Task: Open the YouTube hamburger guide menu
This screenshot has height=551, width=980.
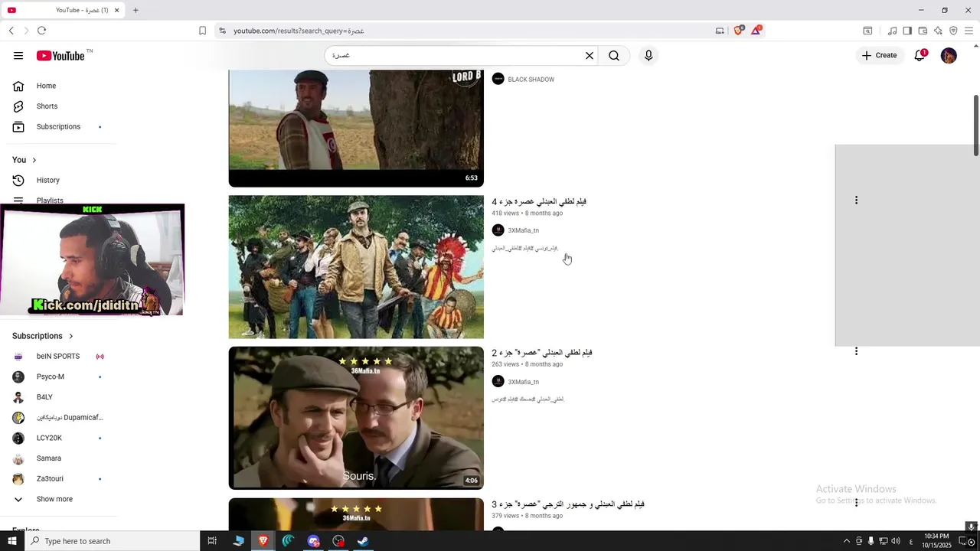Action: pos(18,56)
